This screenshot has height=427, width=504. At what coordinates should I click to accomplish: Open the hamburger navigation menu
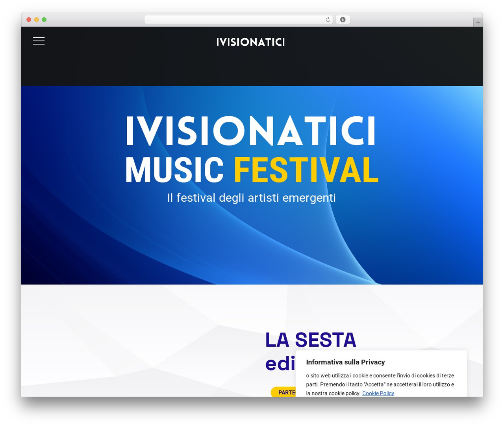[39, 41]
